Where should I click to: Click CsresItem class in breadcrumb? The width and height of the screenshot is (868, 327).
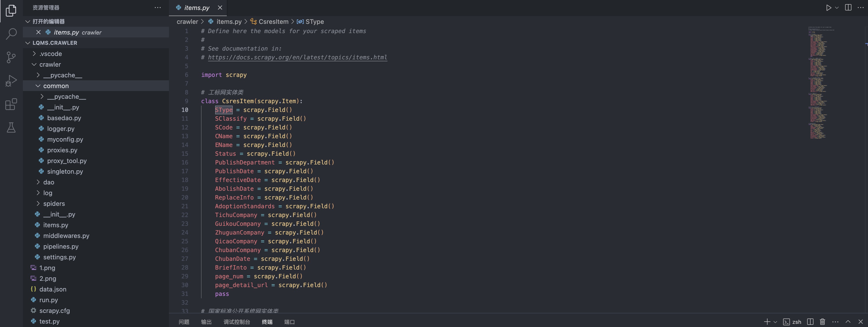[269, 22]
